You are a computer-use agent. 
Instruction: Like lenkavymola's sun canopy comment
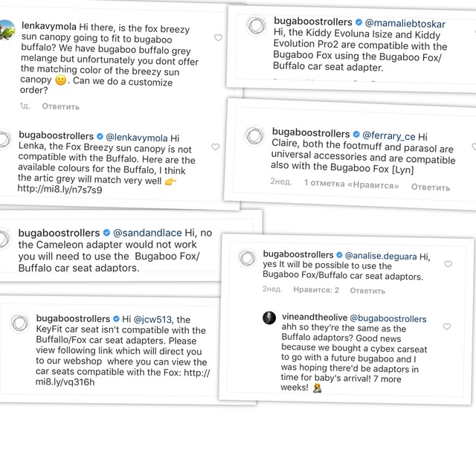click(218, 38)
